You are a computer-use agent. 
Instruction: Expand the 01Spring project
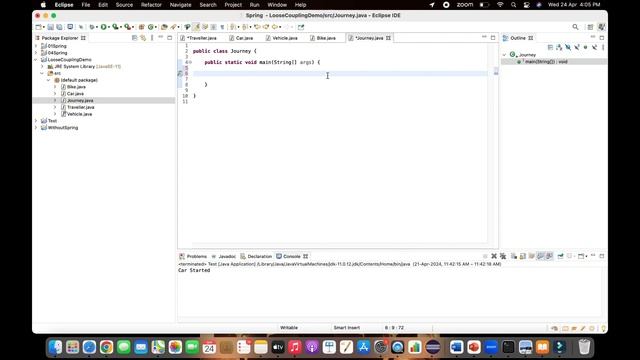click(36, 46)
